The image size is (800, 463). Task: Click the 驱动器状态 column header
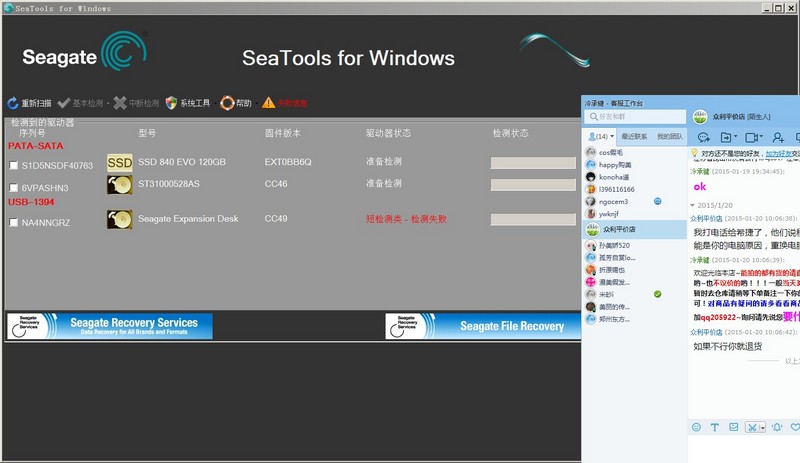point(388,133)
